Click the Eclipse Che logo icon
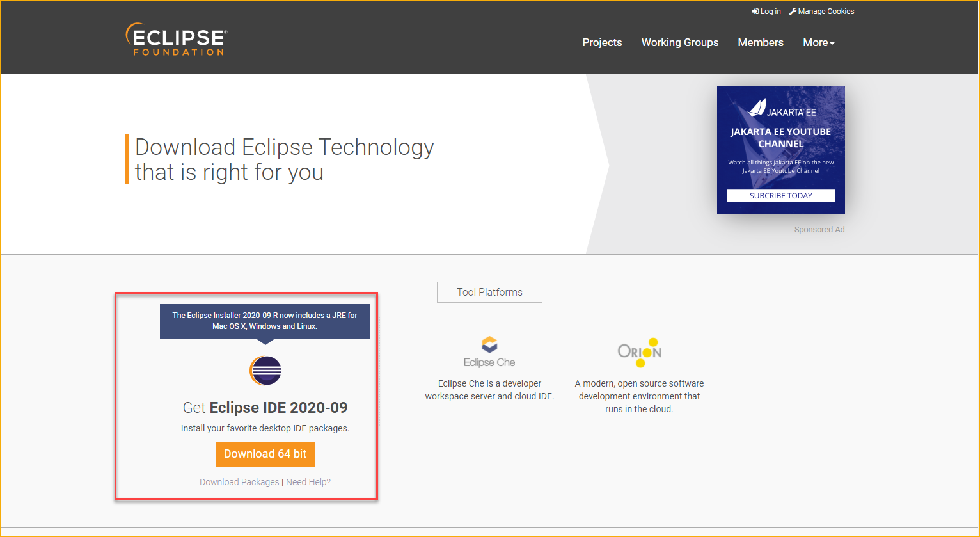The height and width of the screenshot is (537, 980). coord(489,352)
